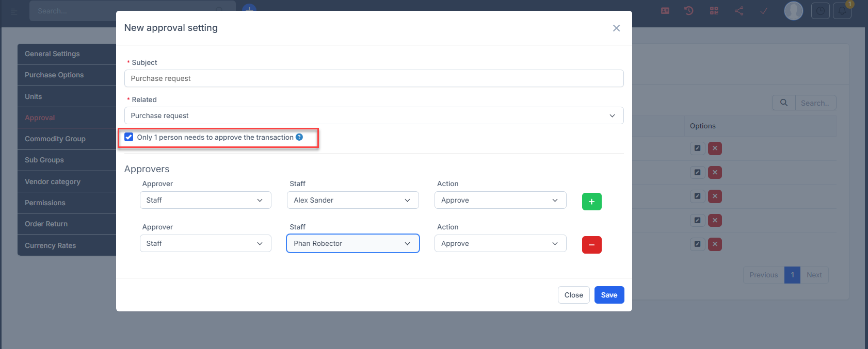Viewport: 868px width, 349px height.
Task: Click the green plus add approver button
Action: pyautogui.click(x=591, y=202)
